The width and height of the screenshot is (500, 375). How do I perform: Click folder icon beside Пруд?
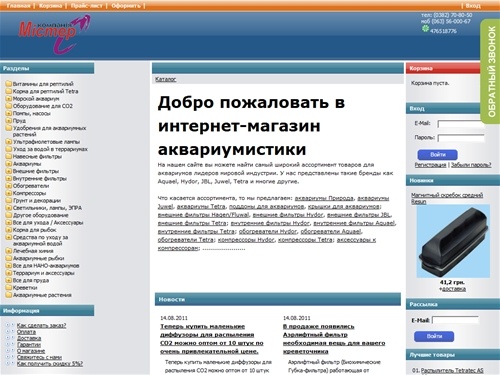[8, 121]
